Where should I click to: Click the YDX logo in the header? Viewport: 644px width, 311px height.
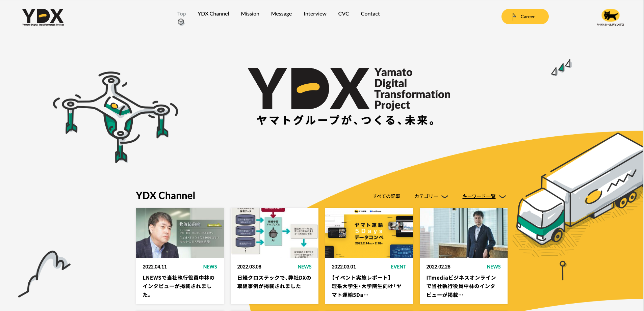point(43,17)
